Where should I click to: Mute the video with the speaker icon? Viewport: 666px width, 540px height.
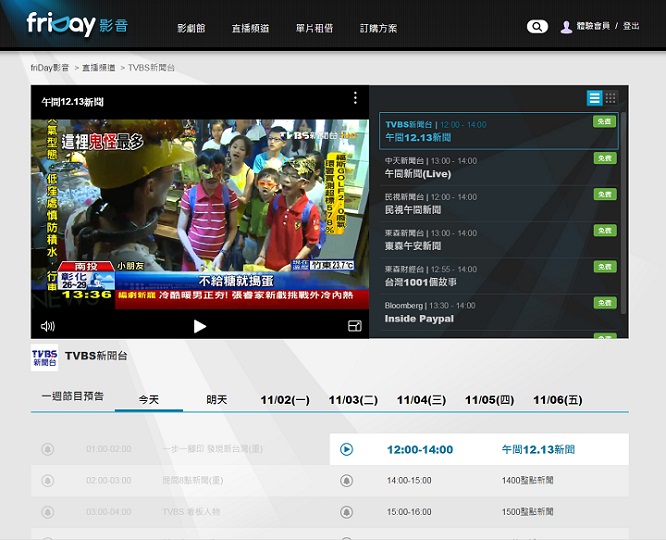click(48, 326)
